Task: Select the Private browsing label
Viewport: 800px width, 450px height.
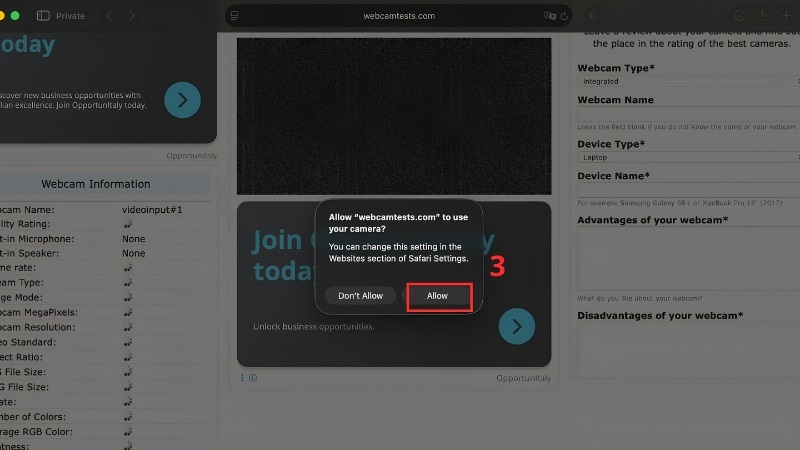Action: [70, 16]
